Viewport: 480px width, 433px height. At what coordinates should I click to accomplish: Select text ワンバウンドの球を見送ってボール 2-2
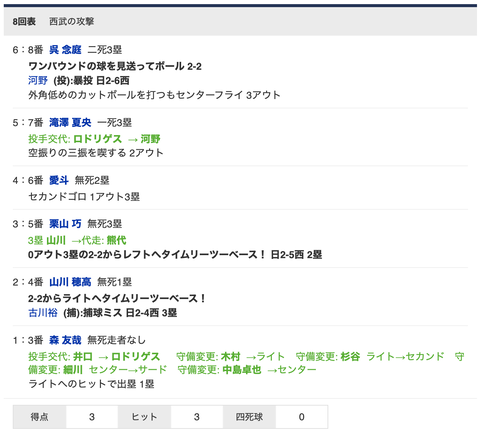(115, 66)
